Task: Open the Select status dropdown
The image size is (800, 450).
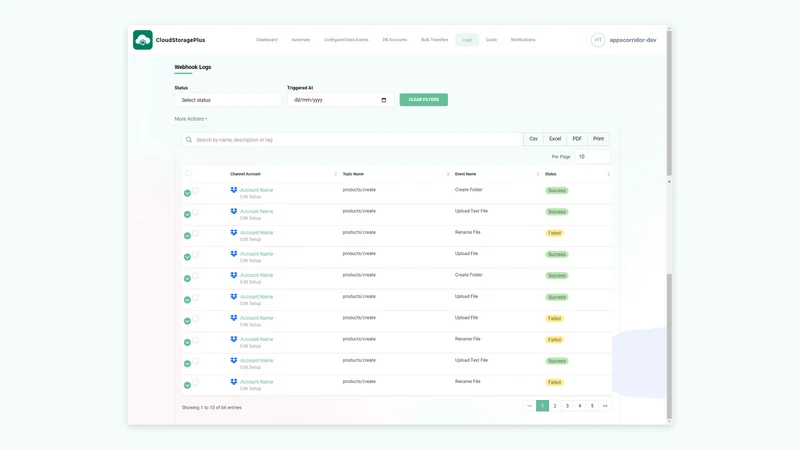Action: [228, 100]
